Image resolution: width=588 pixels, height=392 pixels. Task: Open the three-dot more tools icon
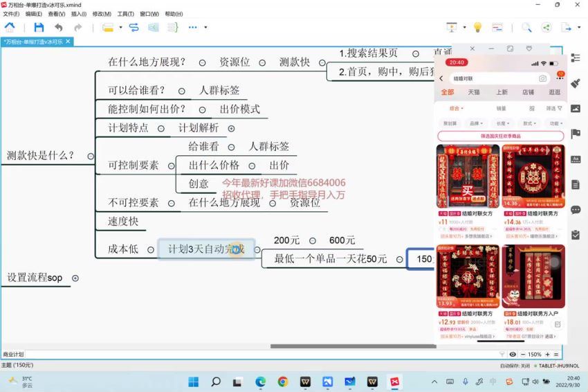[192, 27]
